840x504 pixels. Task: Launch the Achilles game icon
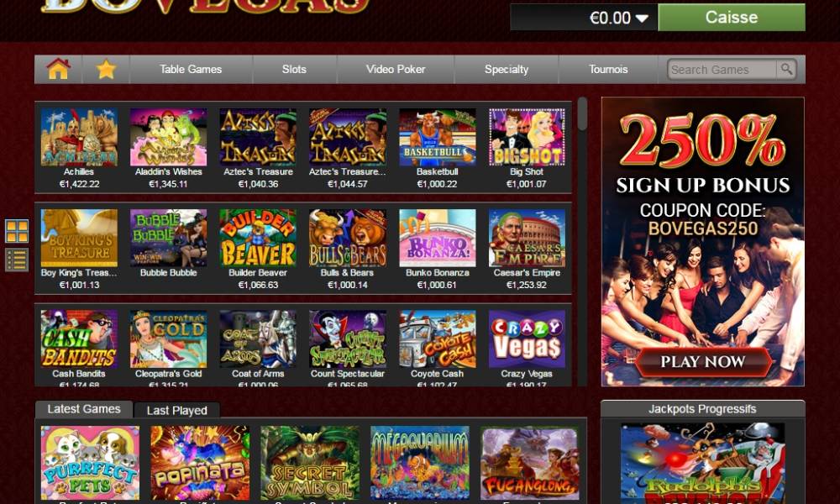(79, 137)
